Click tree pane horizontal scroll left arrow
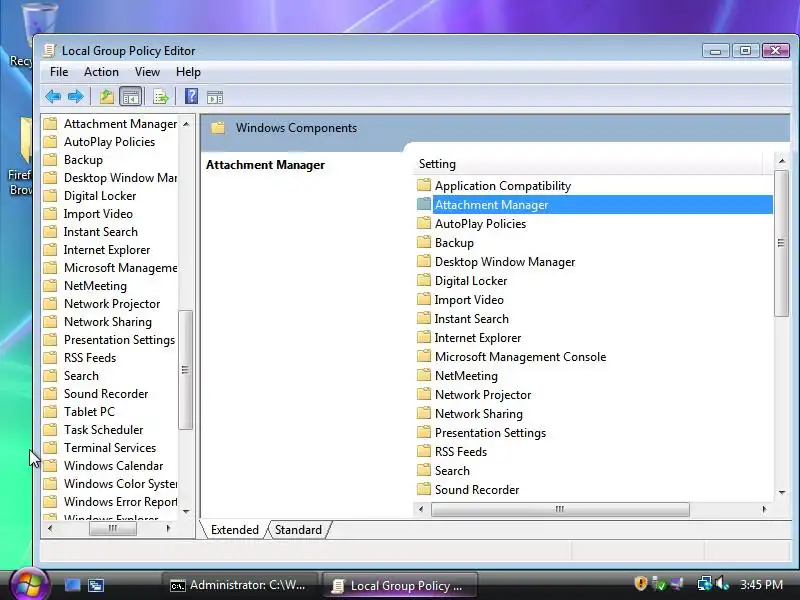Screen dimensions: 800x600 click(50, 529)
